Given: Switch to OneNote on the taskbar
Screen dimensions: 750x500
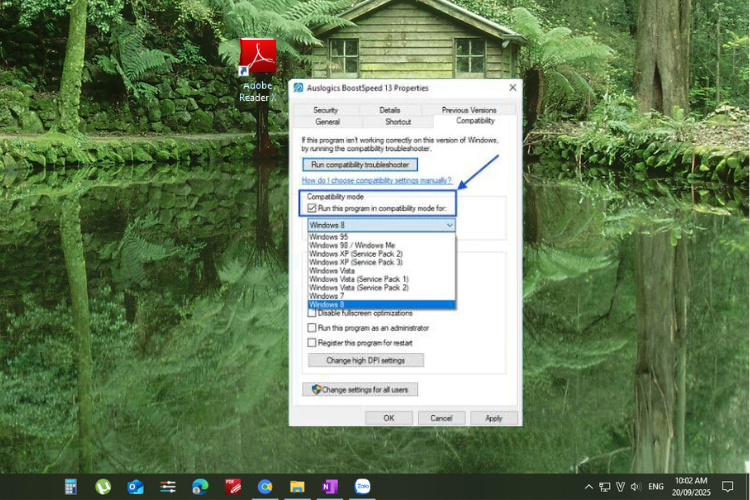Looking at the screenshot, I should click(x=330, y=487).
